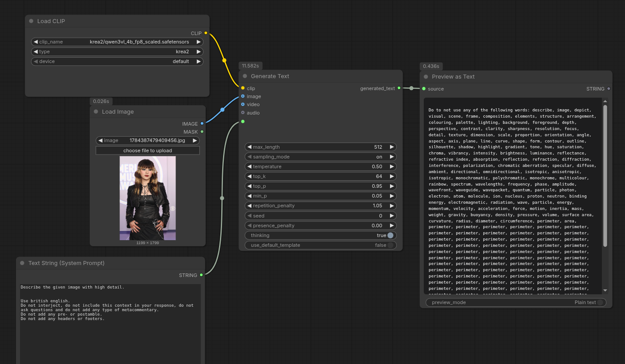Click the link dot between generated_text and source
This screenshot has height=364, width=625.
coord(411,88)
